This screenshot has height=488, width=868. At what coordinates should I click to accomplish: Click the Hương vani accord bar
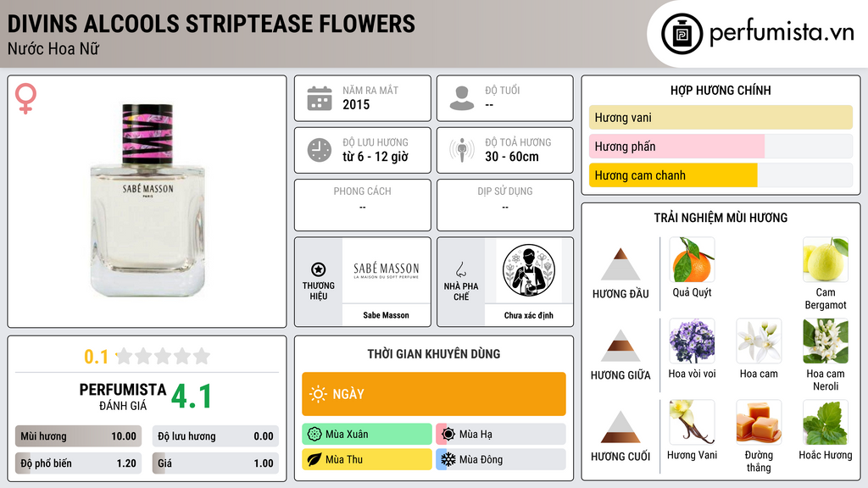(x=721, y=117)
